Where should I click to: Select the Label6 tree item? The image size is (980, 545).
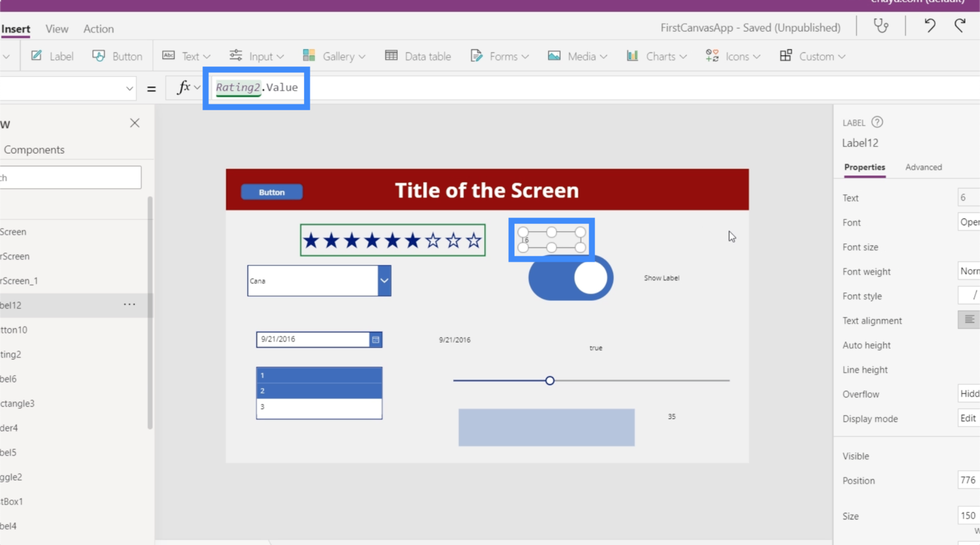pos(73,379)
